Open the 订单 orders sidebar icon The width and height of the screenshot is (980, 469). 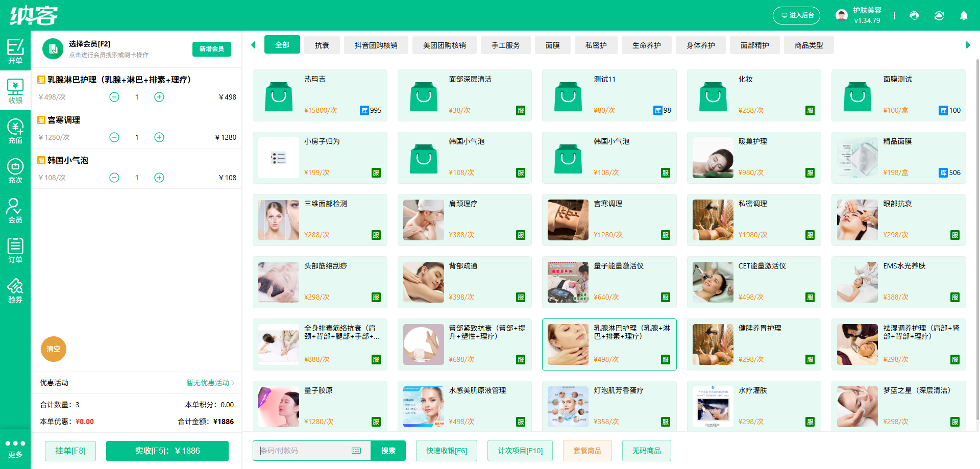pos(15,250)
